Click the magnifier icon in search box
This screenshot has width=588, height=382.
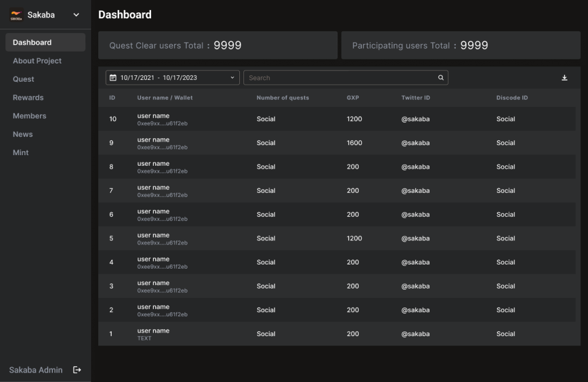click(441, 78)
